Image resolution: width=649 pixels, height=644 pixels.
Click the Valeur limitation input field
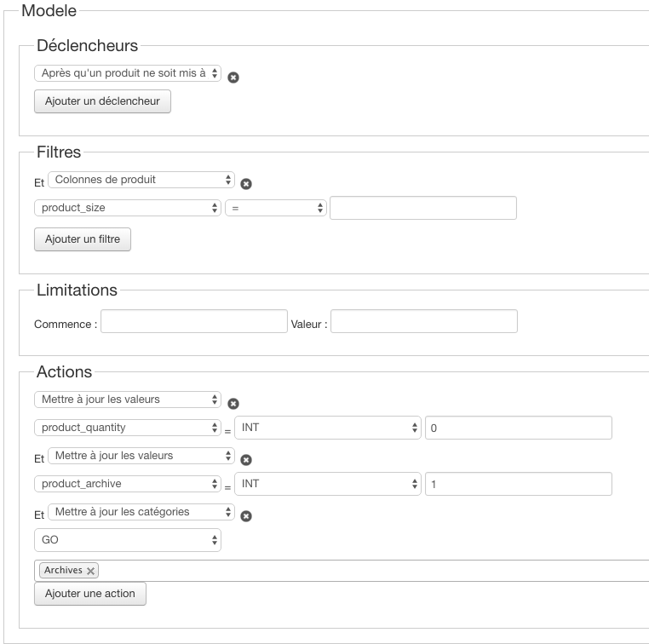pyautogui.click(x=424, y=321)
